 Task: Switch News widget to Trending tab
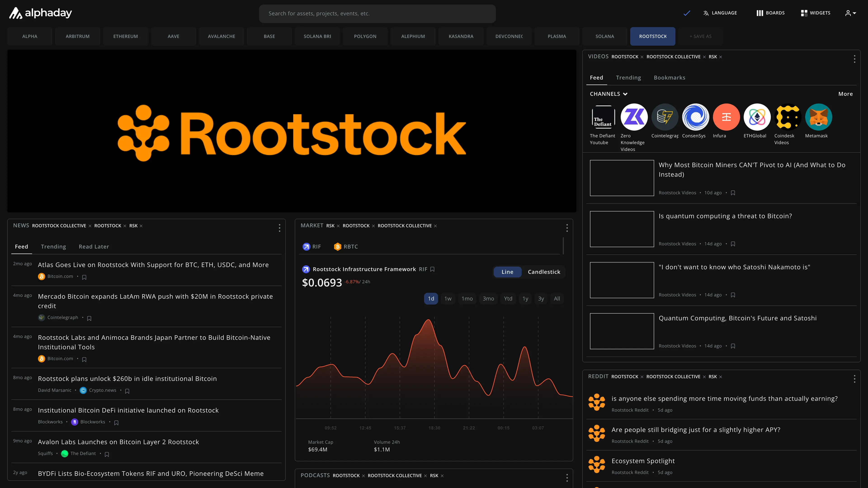tap(53, 247)
